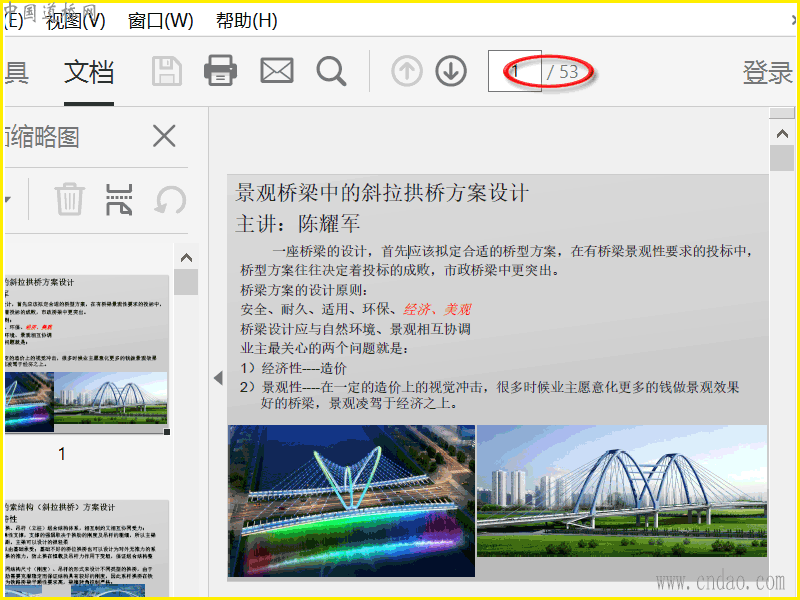Click the red text 经济、美观
Screen dimensions: 800x600
[437, 309]
